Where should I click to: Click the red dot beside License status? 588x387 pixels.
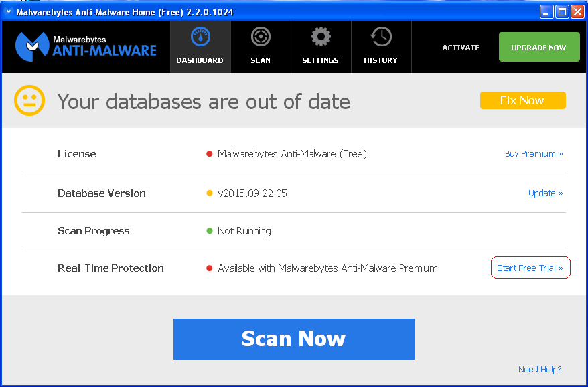pyautogui.click(x=209, y=154)
